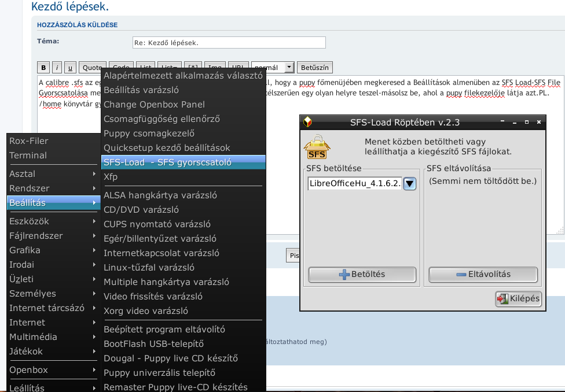Toggle underline u formatting button
Image resolution: width=565 pixels, height=392 pixels.
tap(70, 67)
